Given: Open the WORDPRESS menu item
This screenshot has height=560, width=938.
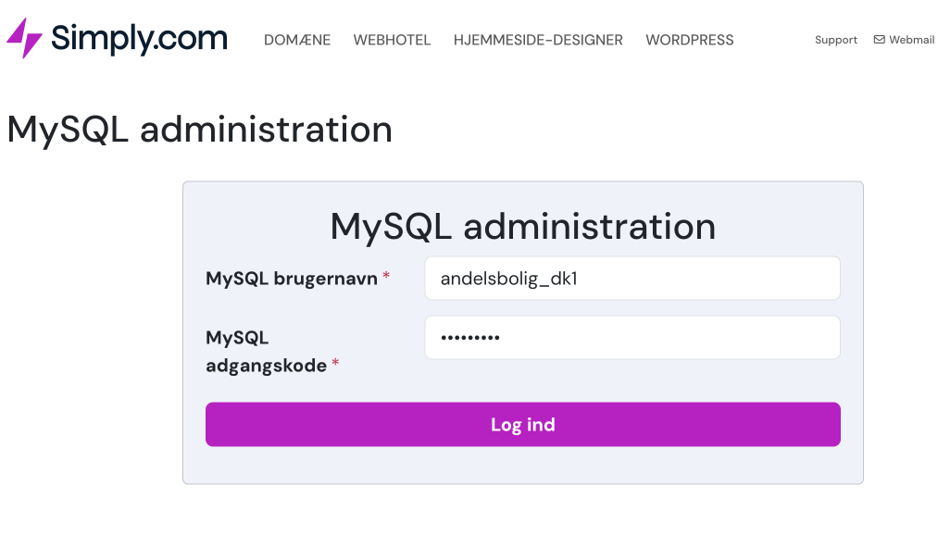Looking at the screenshot, I should [x=689, y=40].
